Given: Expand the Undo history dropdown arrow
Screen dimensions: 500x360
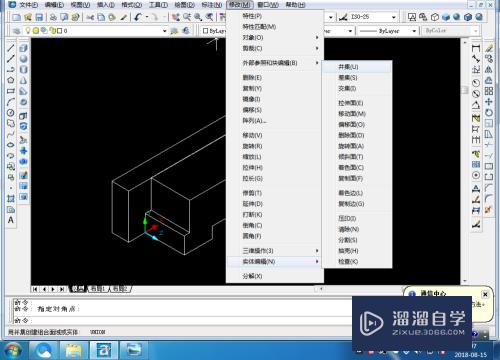Looking at the screenshot, I should (147, 17).
